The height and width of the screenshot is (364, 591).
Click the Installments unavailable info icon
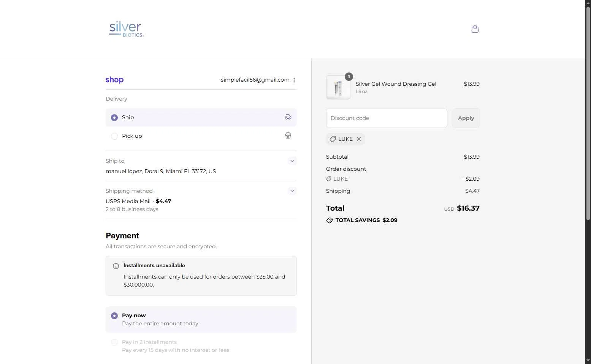[116, 266]
